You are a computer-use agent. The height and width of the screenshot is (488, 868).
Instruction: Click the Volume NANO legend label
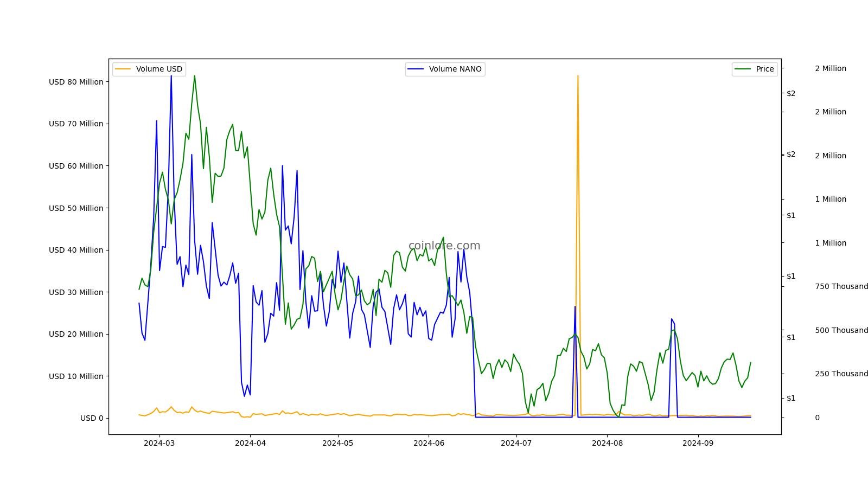455,69
